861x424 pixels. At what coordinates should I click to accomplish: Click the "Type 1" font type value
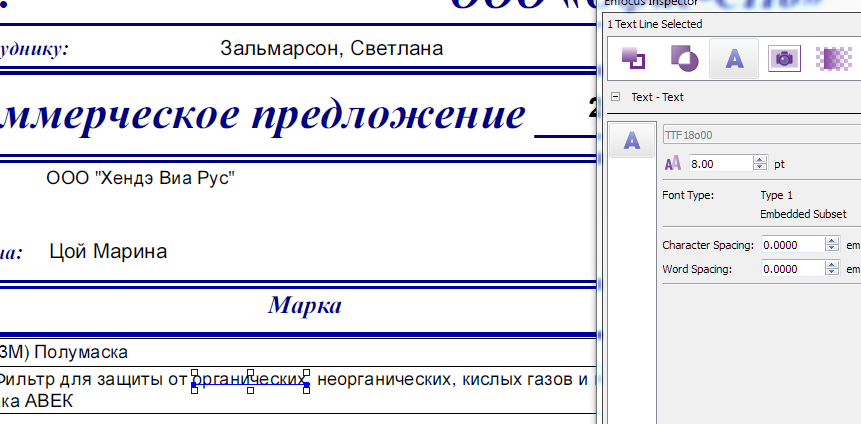click(776, 196)
